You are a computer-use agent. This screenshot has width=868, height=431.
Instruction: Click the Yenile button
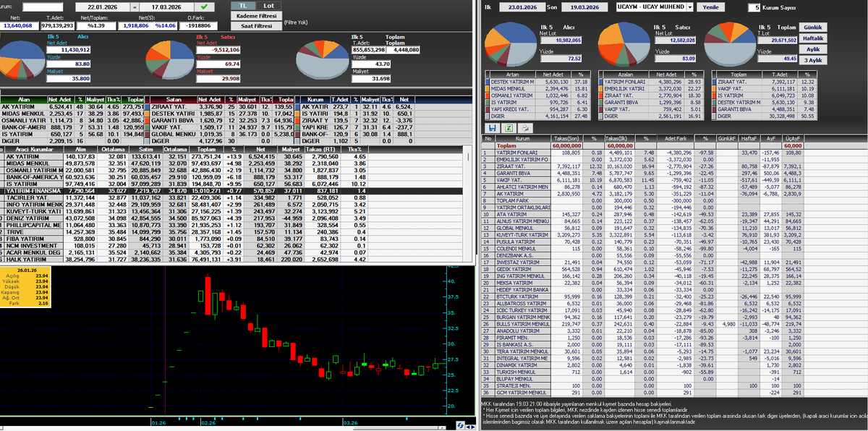point(710,7)
